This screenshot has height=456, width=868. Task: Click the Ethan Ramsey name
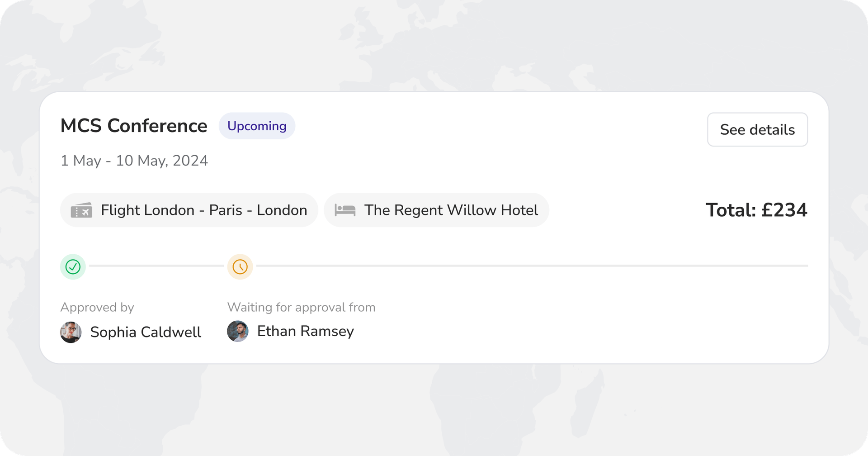click(305, 332)
